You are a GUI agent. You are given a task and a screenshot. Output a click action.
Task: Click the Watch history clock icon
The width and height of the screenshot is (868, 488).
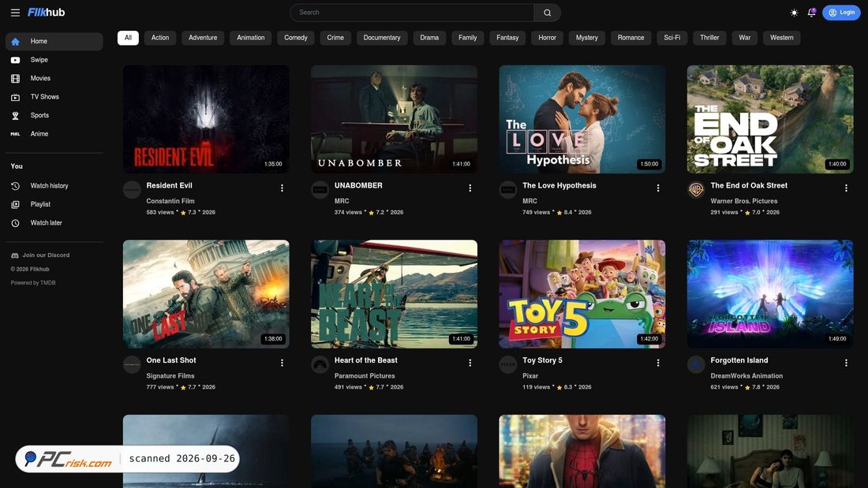pyautogui.click(x=16, y=186)
